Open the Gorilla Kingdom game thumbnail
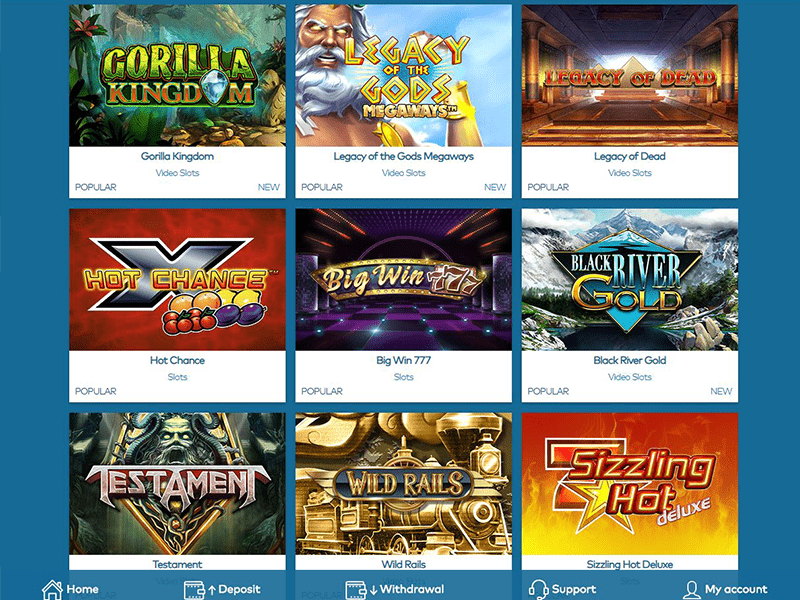This screenshot has height=600, width=800. [178, 76]
